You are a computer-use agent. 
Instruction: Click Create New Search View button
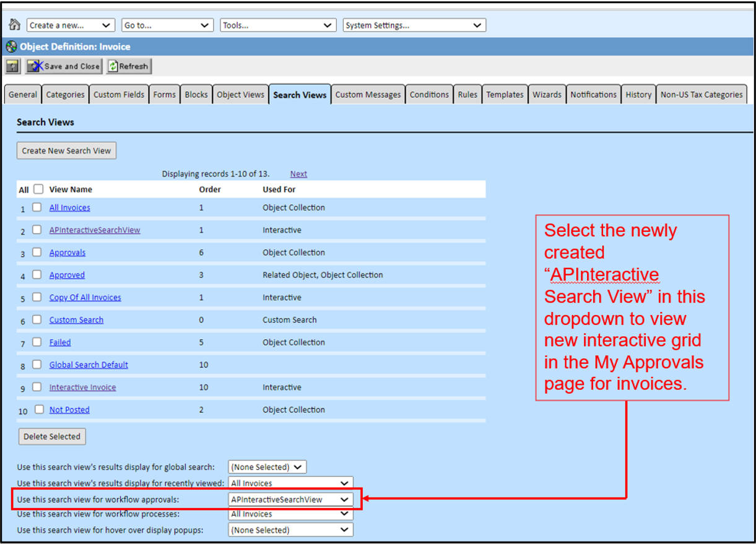click(x=66, y=150)
